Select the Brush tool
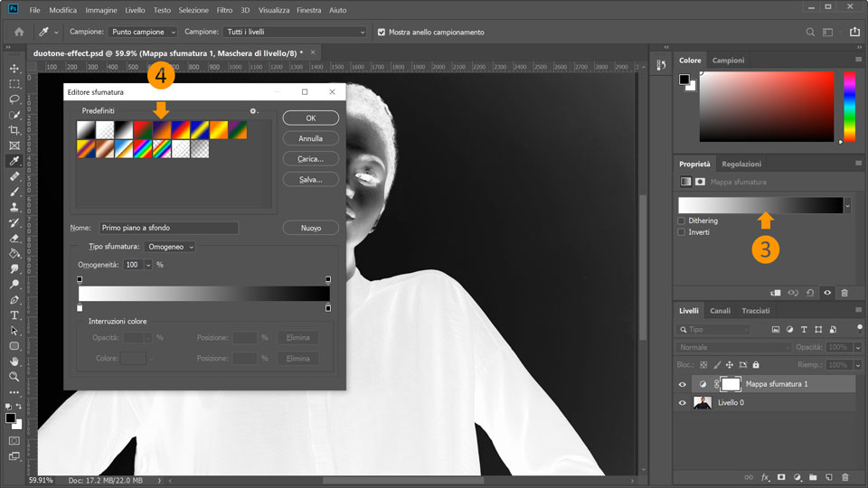This screenshot has height=488, width=868. pos(14,192)
